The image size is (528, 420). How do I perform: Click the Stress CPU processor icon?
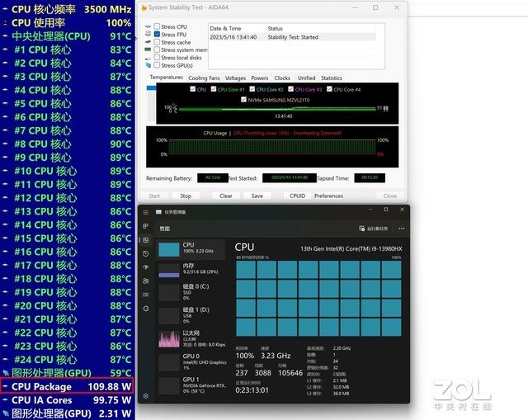(148, 26)
